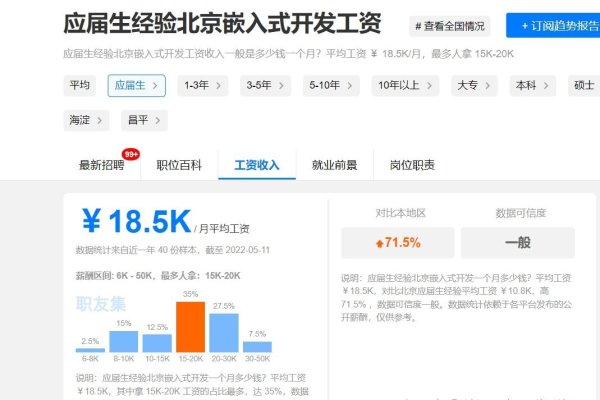Screen dimensions: 600x400
Task: Click the 数据可信度 label
Action: (520, 213)
